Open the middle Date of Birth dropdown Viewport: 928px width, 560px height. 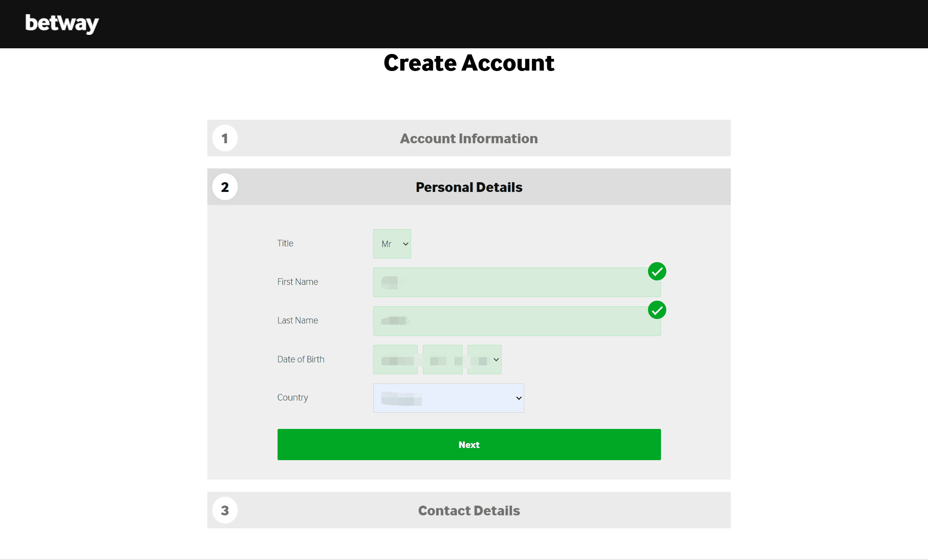pos(442,360)
